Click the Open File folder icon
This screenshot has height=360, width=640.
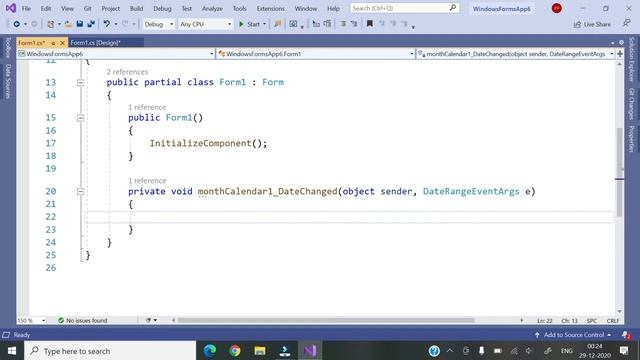68,24
